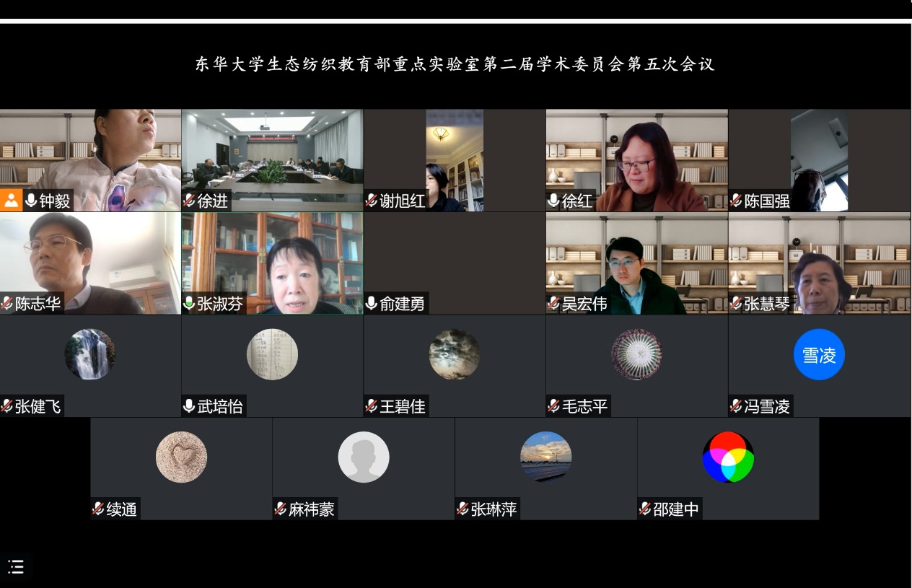912x588 pixels.
Task: Open the participant list icon bottom-left
Action: point(16,567)
